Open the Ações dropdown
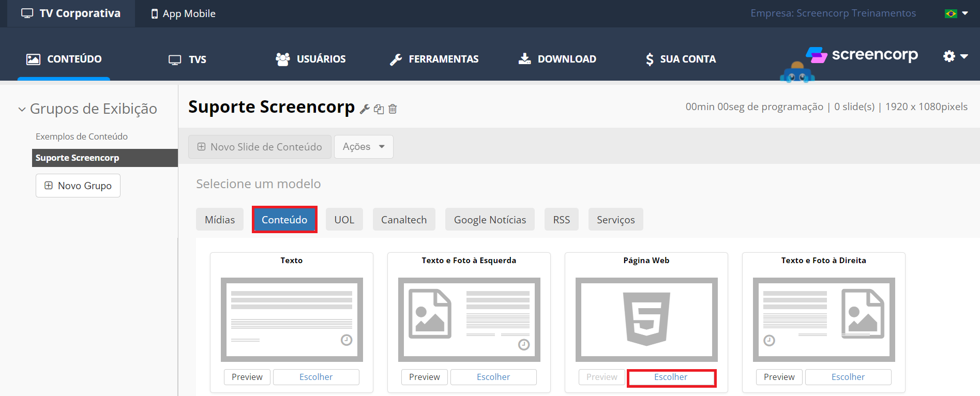 [x=364, y=147]
